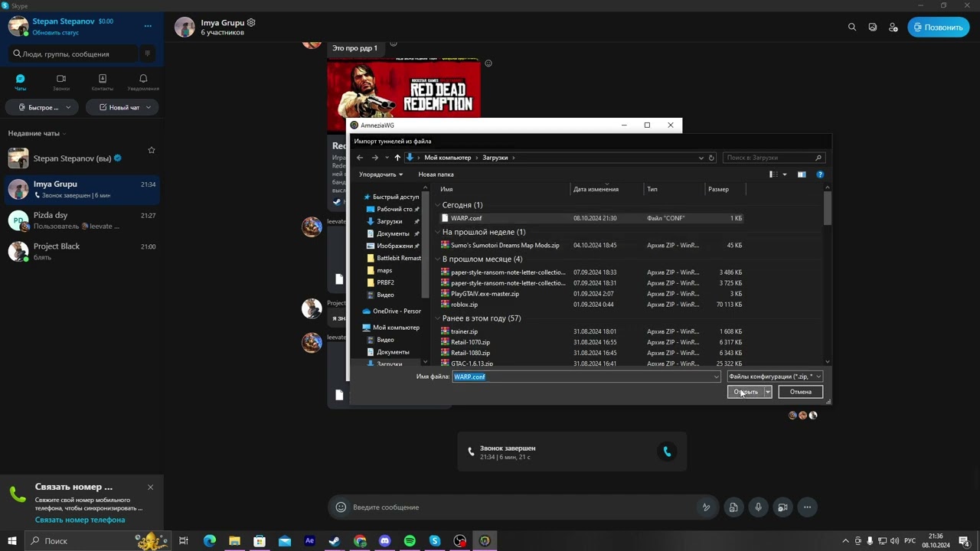980x551 pixels.
Task: Sort by the Date modified column
Action: (608, 189)
